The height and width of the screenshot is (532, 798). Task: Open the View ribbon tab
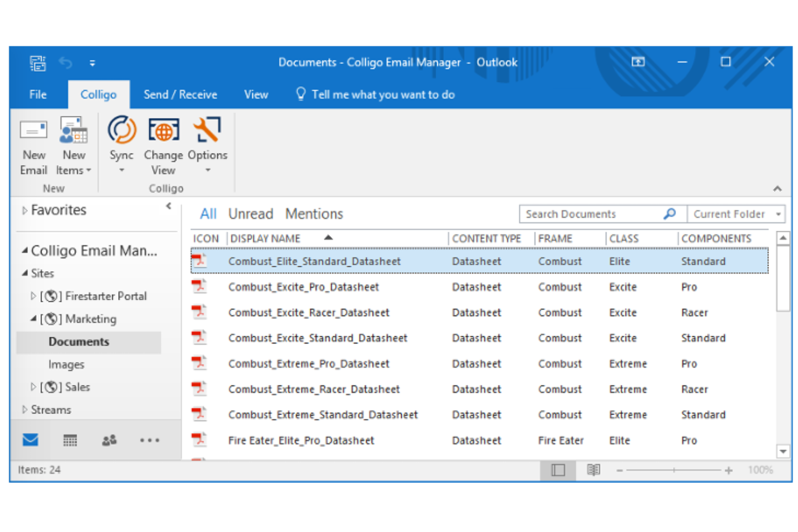(x=256, y=94)
